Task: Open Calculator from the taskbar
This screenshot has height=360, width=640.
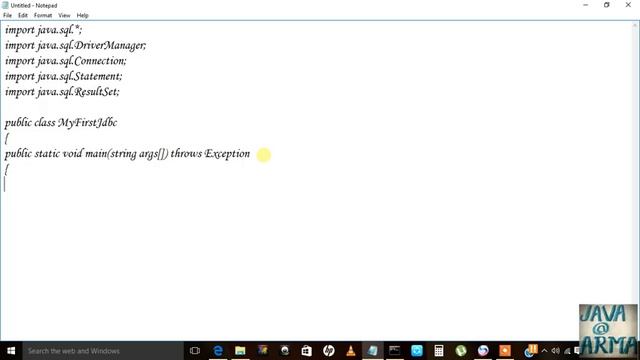Action: (439, 351)
